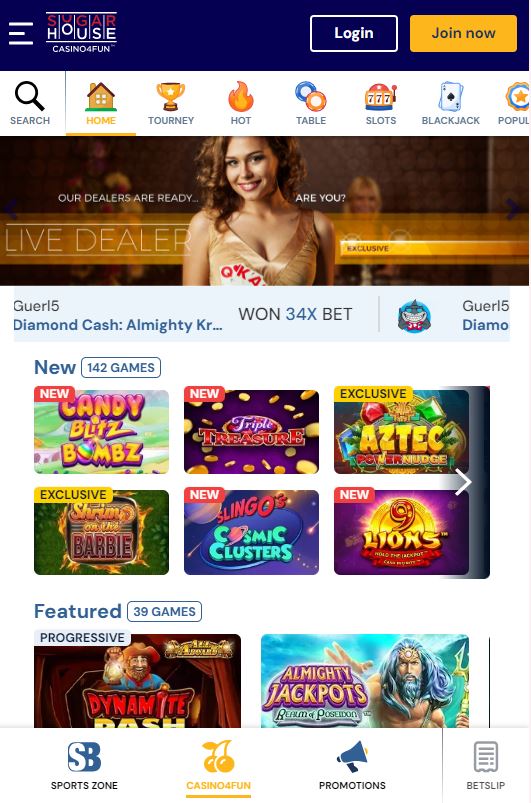Launch the Candy Blitz Bombz game
The image size is (531, 803).
click(101, 430)
